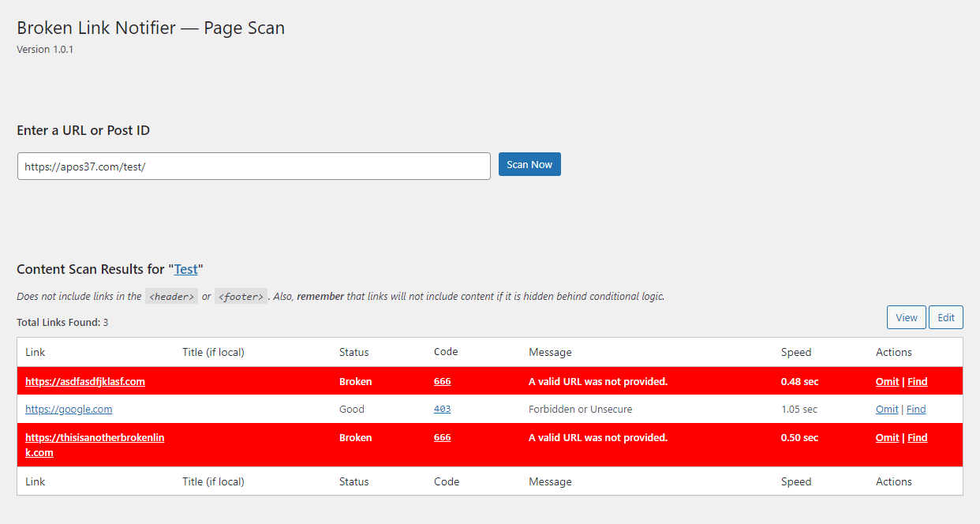Find the asdfasdfjklasf.com link on page
Viewport: 980px width, 524px height.
(917, 381)
